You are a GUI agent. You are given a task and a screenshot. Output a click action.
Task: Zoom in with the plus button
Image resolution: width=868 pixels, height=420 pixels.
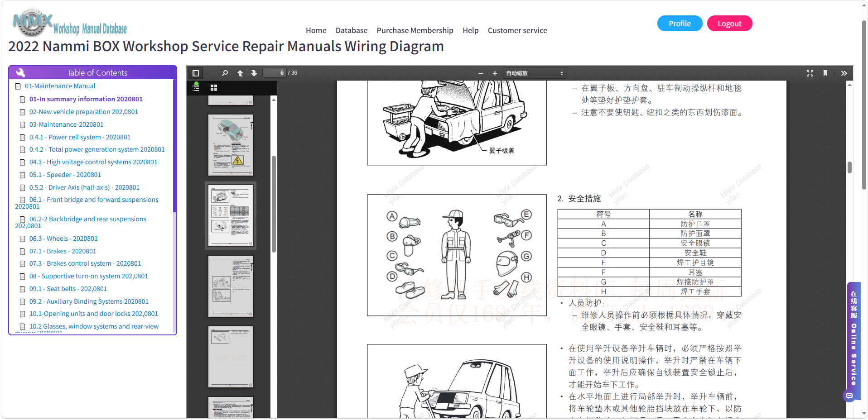pos(495,73)
